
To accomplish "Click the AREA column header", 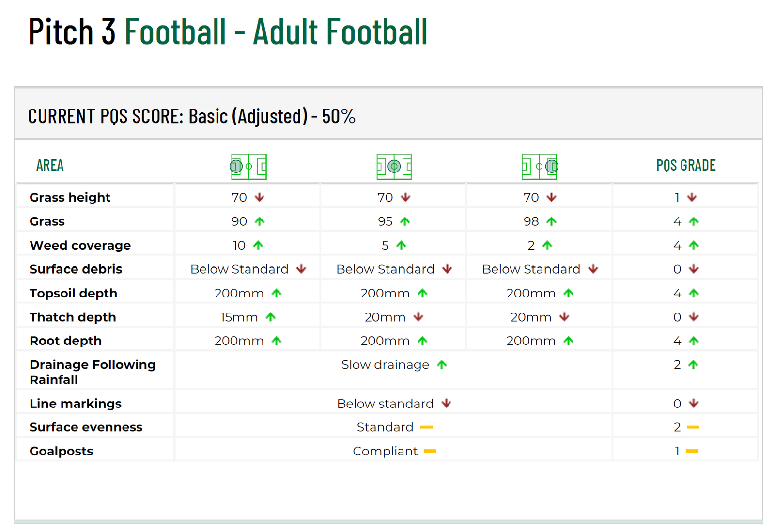I will coord(50,166).
